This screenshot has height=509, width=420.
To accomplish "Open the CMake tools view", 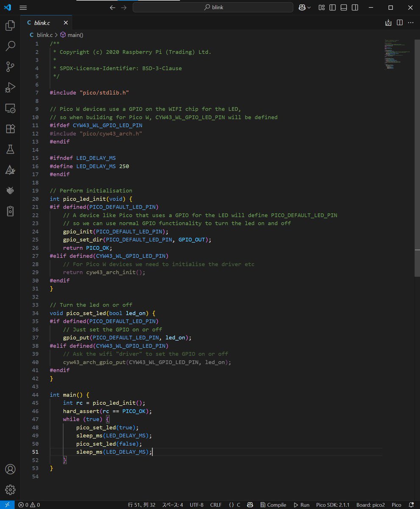I will point(10,170).
